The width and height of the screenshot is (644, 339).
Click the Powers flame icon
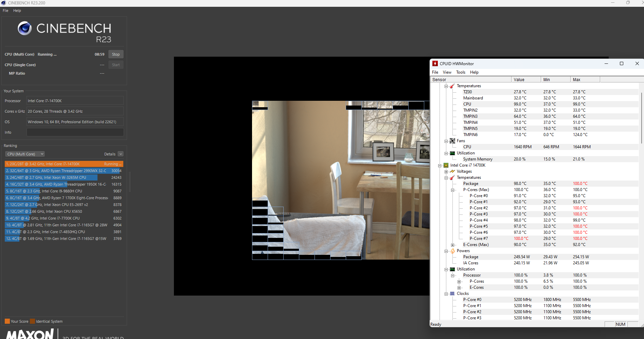tap(452, 251)
